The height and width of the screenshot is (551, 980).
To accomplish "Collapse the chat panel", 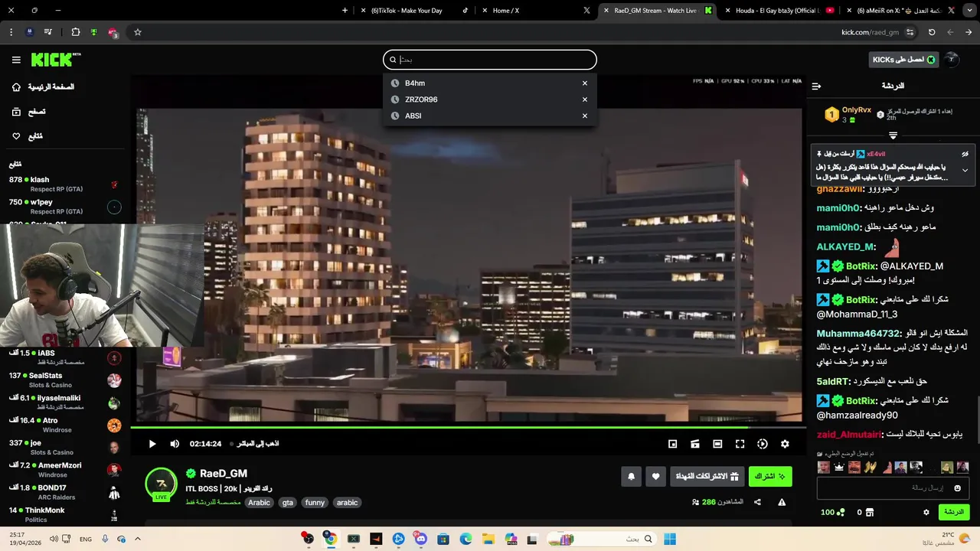I will tap(816, 86).
